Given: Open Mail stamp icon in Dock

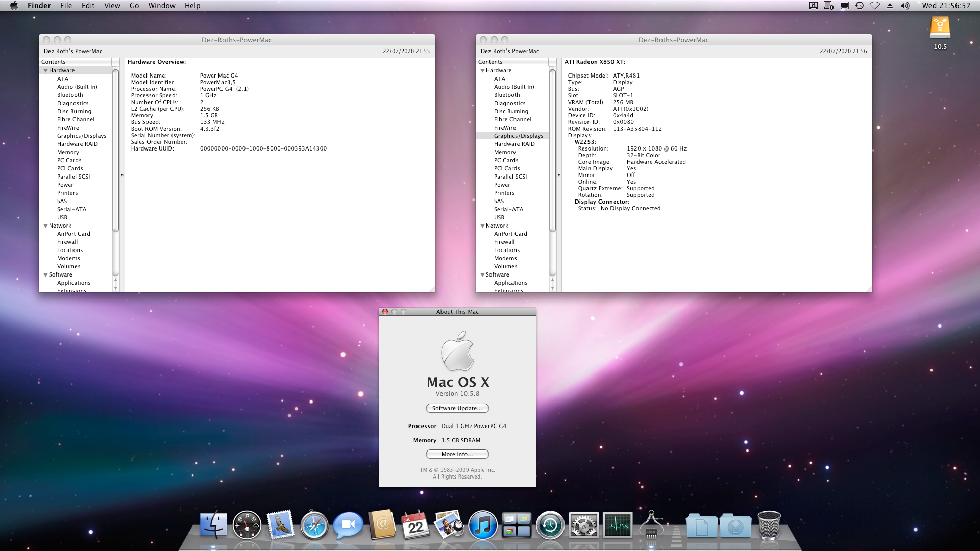Looking at the screenshot, I should pos(280,524).
